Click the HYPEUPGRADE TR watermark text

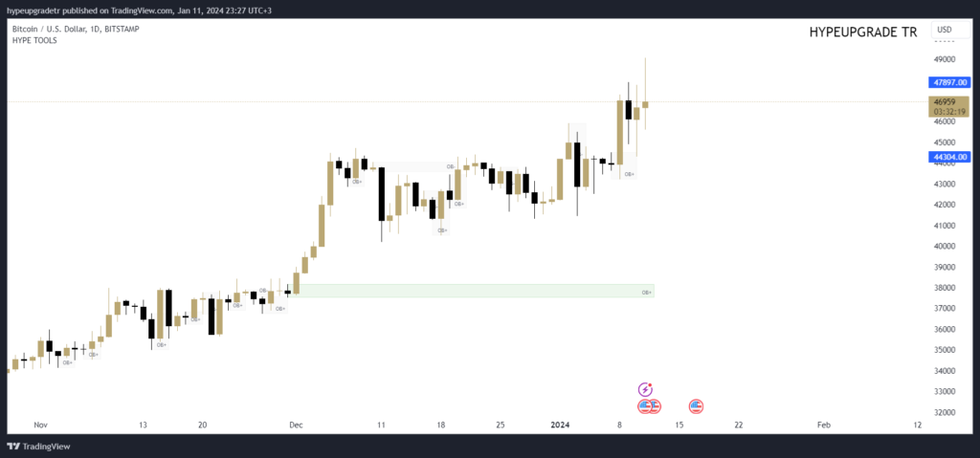pos(862,32)
